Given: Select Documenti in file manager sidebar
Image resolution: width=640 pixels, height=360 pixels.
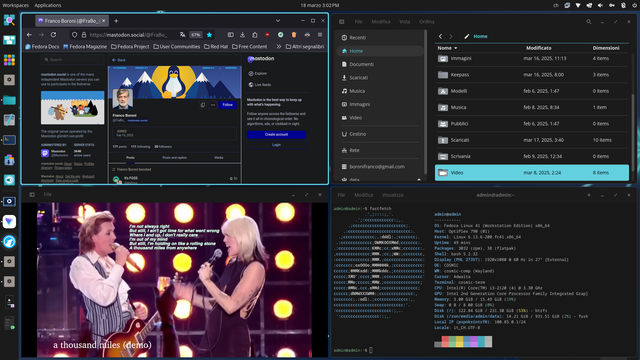Looking at the screenshot, I should [x=380, y=64].
